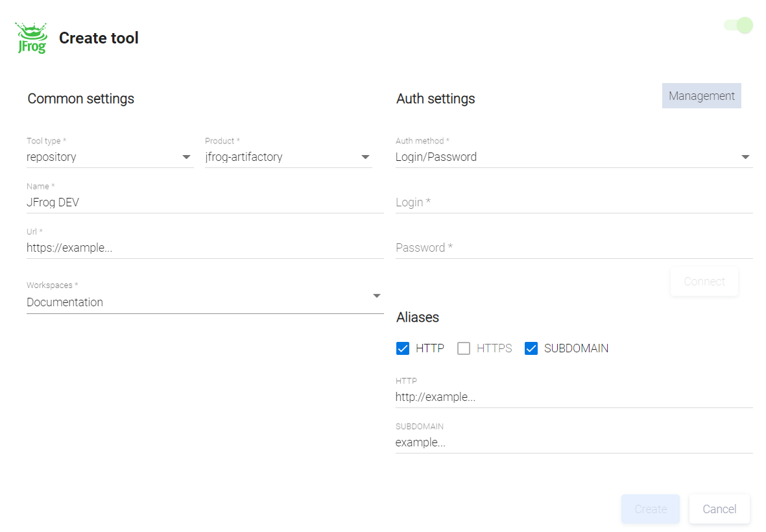Expand the Product dropdown arrow

(365, 157)
